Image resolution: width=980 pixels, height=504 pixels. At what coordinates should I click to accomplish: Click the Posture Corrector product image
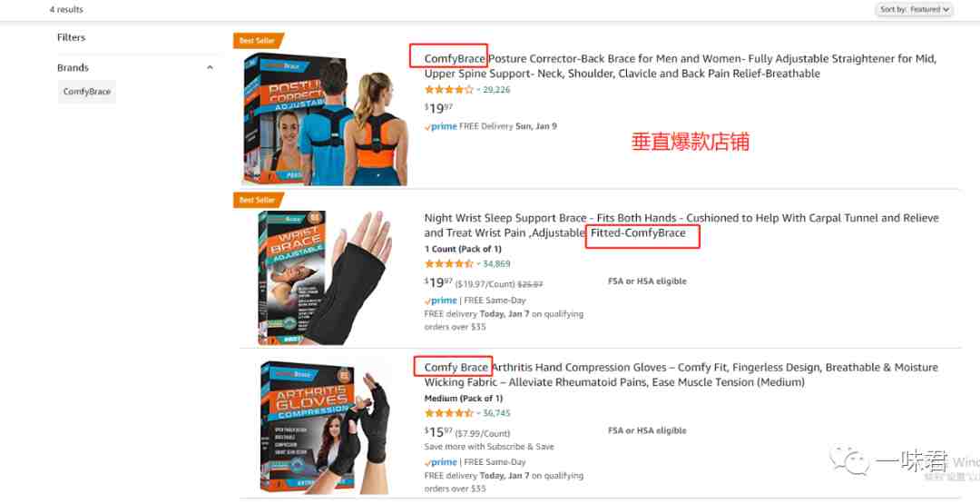(x=325, y=119)
